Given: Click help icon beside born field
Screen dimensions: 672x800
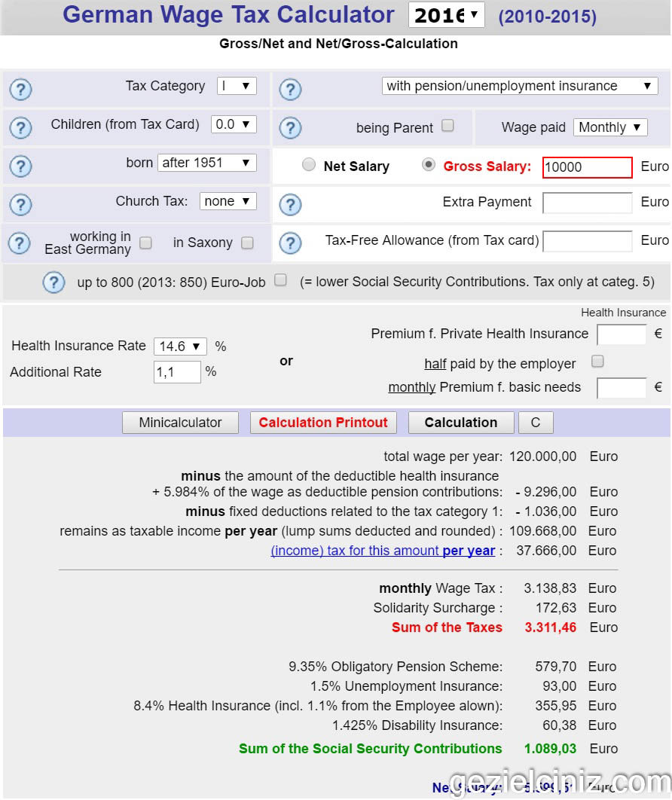Looking at the screenshot, I should tap(21, 166).
